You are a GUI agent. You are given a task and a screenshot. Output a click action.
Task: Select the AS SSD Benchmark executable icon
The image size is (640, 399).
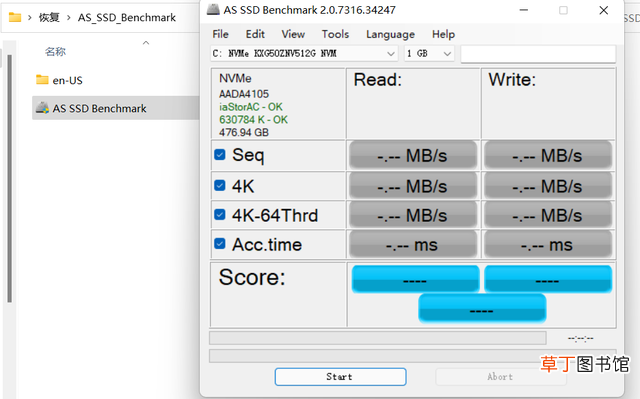tap(42, 108)
